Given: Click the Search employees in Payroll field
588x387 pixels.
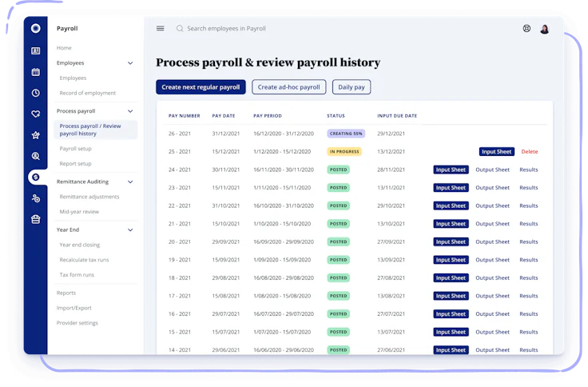Looking at the screenshot, I should click(226, 29).
